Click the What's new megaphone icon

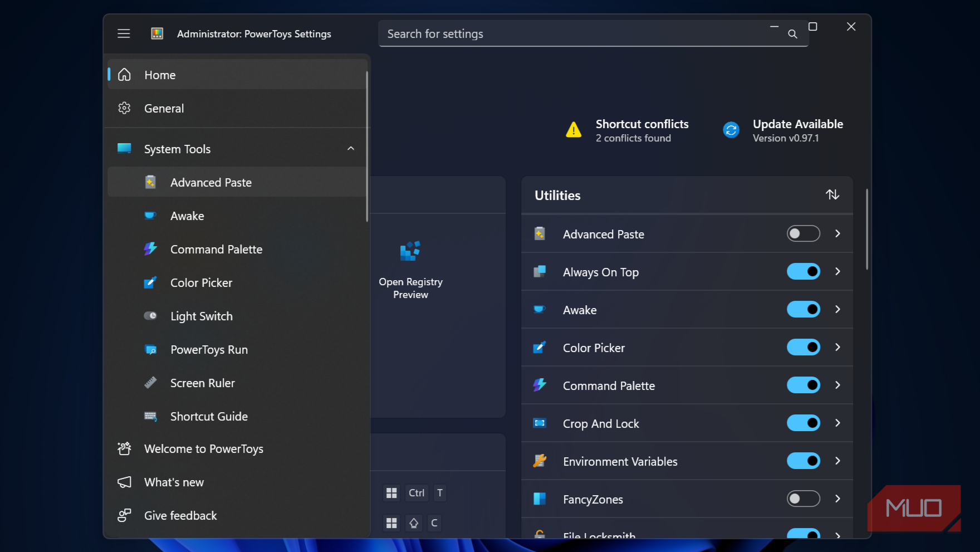click(124, 482)
